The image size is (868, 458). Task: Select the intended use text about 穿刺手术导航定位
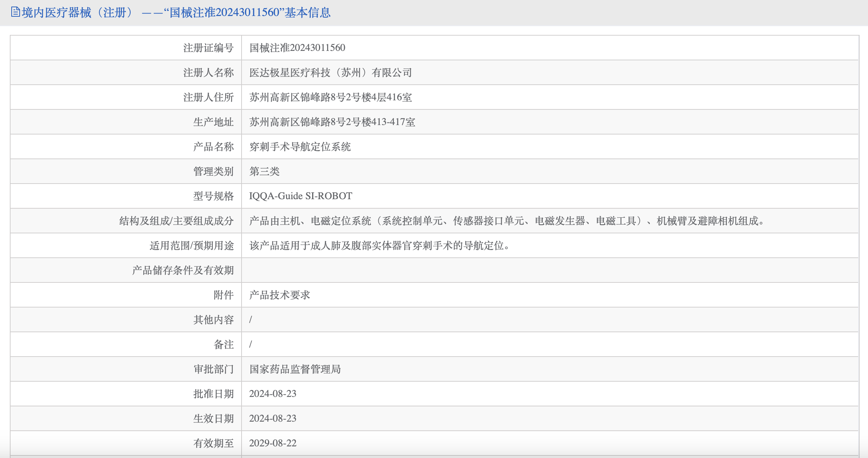(x=380, y=245)
